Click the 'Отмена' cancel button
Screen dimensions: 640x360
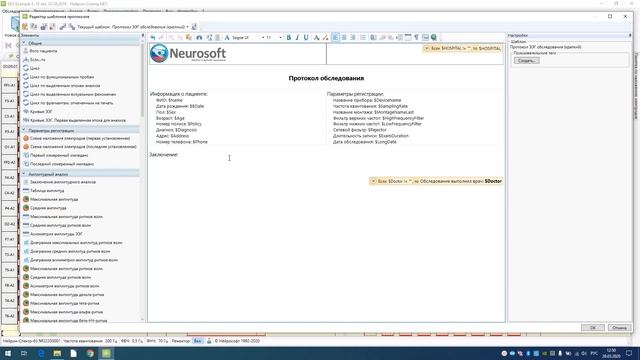tap(619, 327)
